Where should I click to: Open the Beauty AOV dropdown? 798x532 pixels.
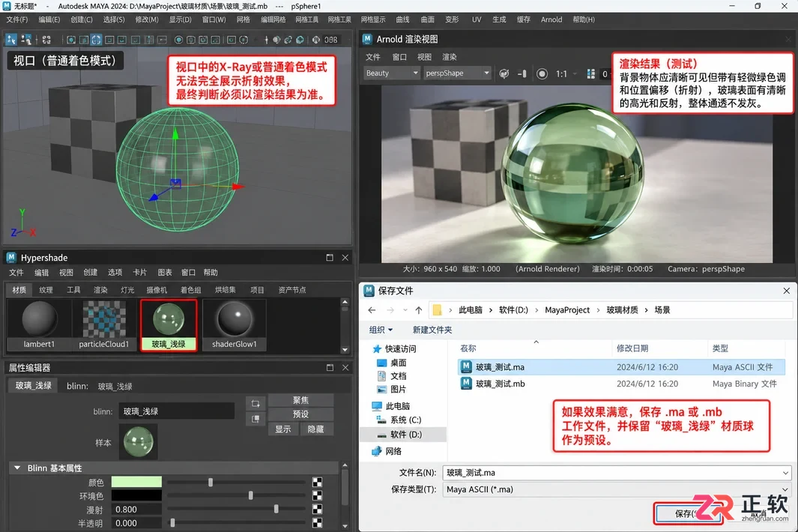click(391, 73)
